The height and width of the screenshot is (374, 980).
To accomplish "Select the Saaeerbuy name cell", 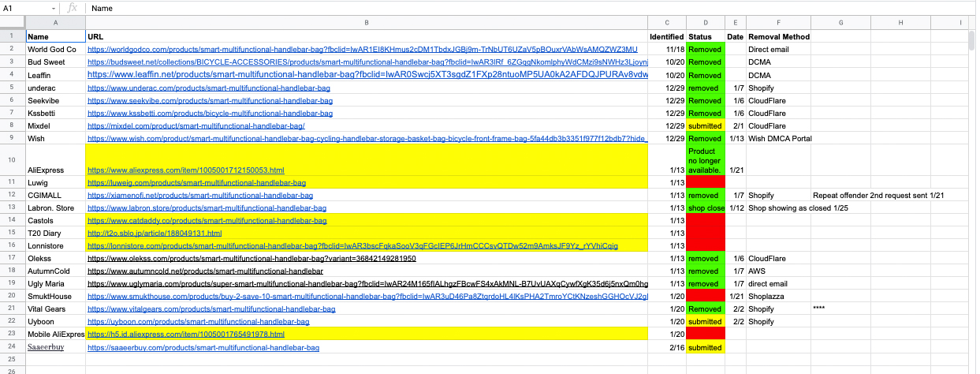I will 55,348.
